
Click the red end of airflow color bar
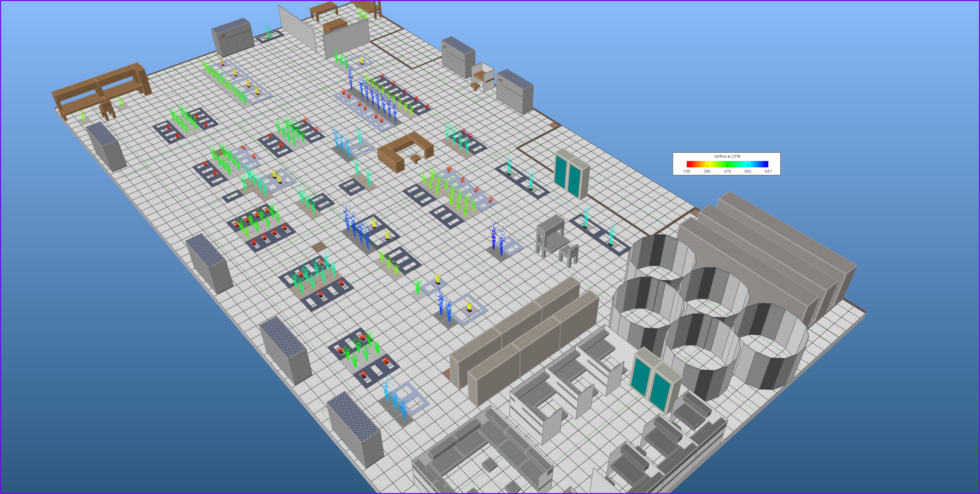pos(689,164)
